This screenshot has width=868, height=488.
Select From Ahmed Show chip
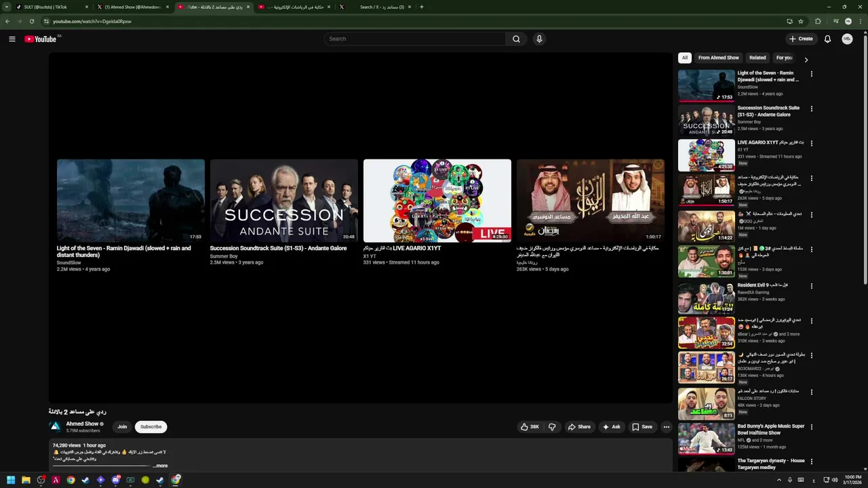coord(719,58)
